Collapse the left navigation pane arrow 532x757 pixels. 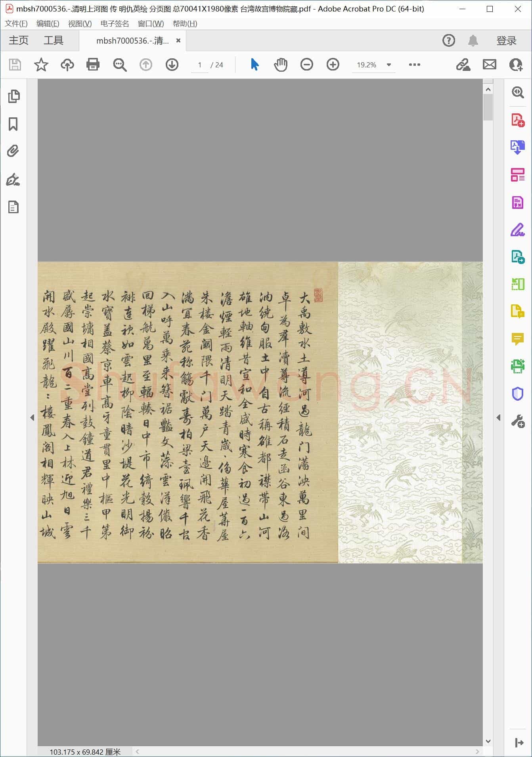[x=32, y=417]
